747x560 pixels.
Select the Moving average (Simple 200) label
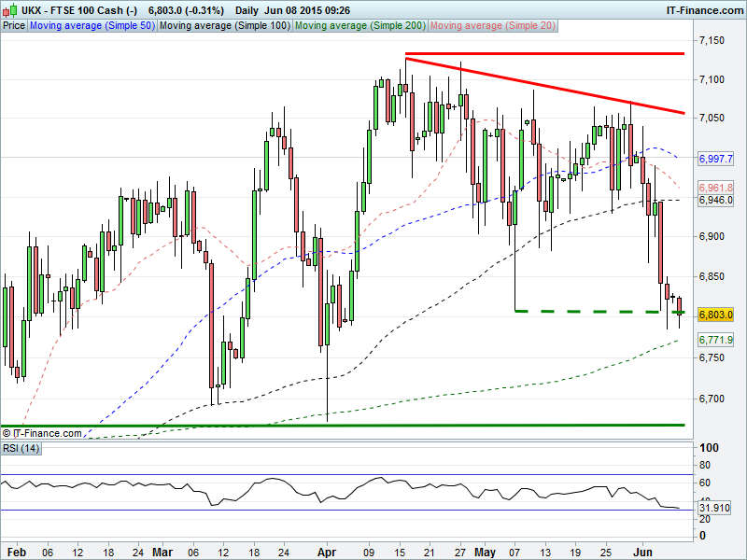pos(360,26)
